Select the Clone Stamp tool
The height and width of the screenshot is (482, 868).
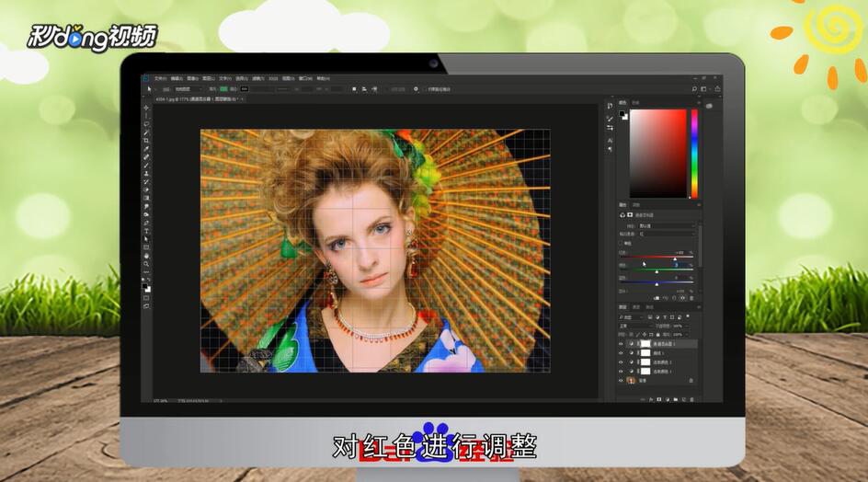click(x=146, y=174)
